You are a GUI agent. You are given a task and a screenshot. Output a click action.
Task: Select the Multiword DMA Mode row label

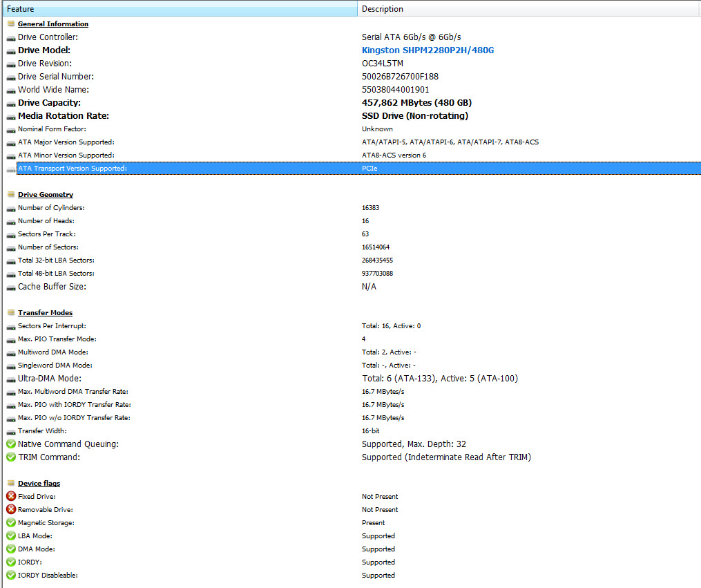click(53, 352)
